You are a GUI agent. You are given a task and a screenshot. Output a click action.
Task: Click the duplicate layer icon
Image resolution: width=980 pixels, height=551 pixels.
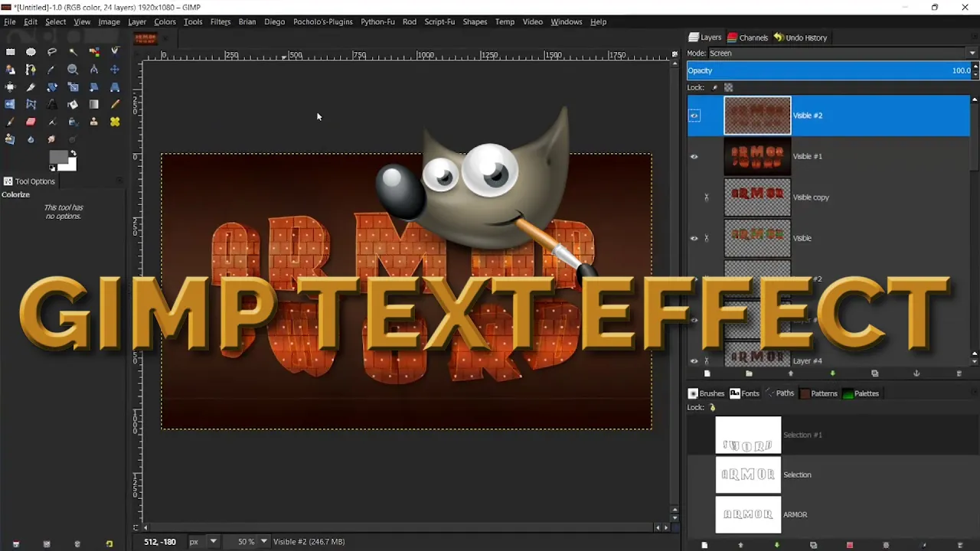pyautogui.click(x=874, y=373)
